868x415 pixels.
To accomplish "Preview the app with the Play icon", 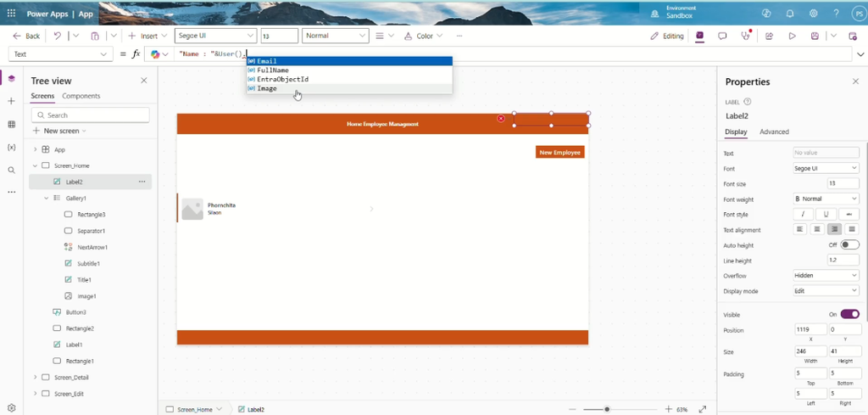I will [793, 36].
